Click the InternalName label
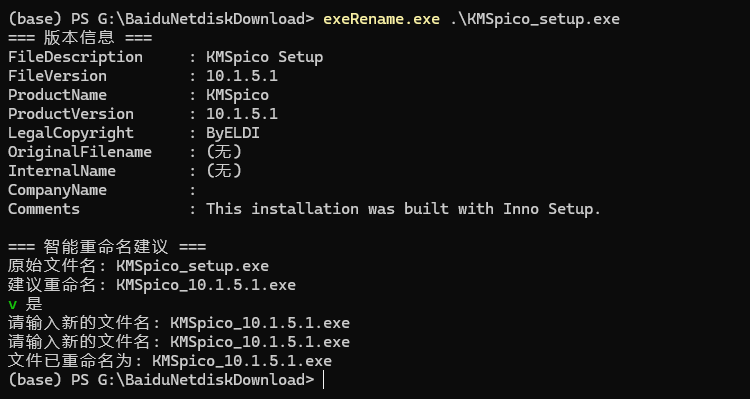This screenshot has width=750, height=399. 62,171
